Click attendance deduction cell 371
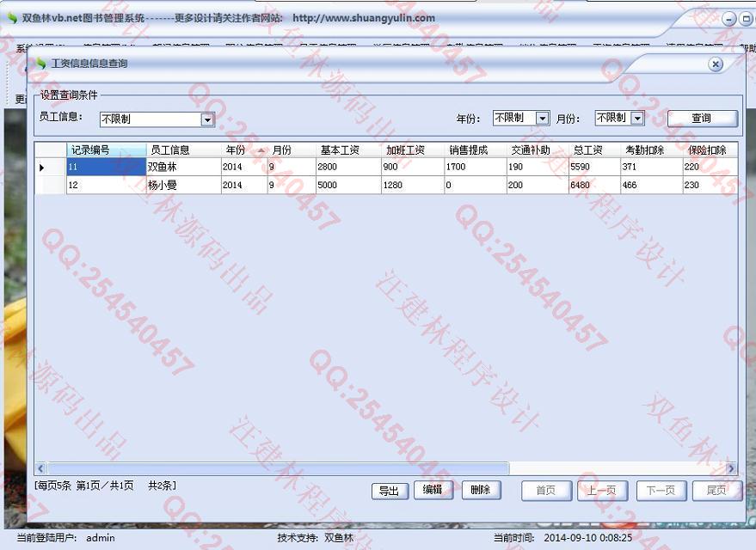This screenshot has height=550, width=756. (x=651, y=167)
